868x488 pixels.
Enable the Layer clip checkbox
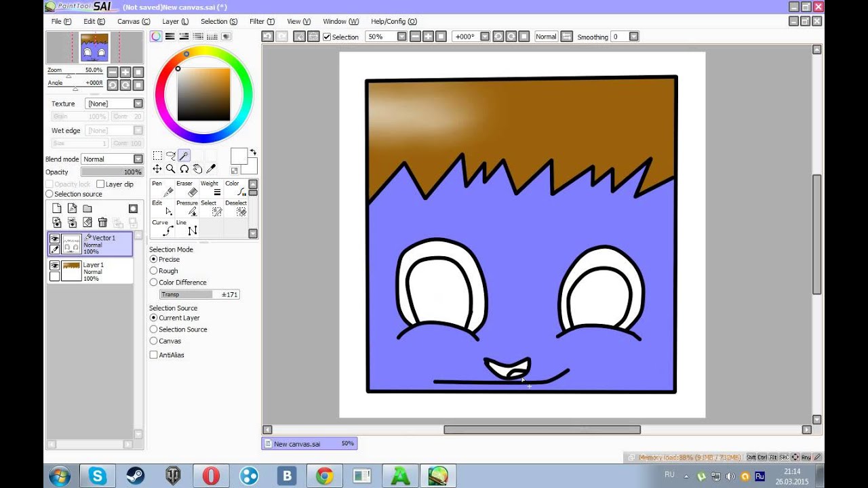click(100, 184)
